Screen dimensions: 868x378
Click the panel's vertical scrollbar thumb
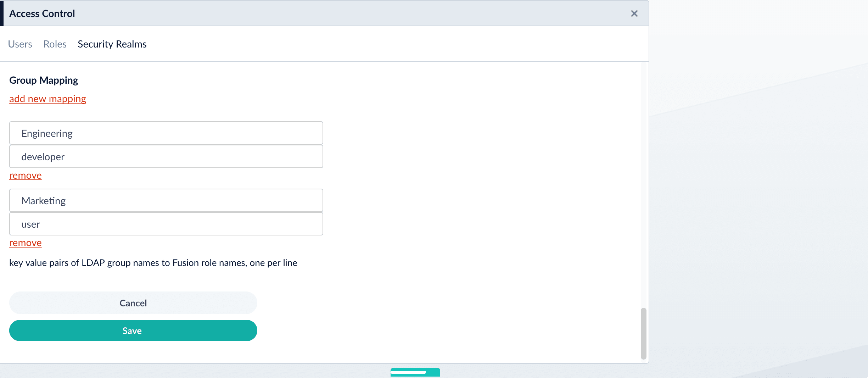click(x=644, y=333)
